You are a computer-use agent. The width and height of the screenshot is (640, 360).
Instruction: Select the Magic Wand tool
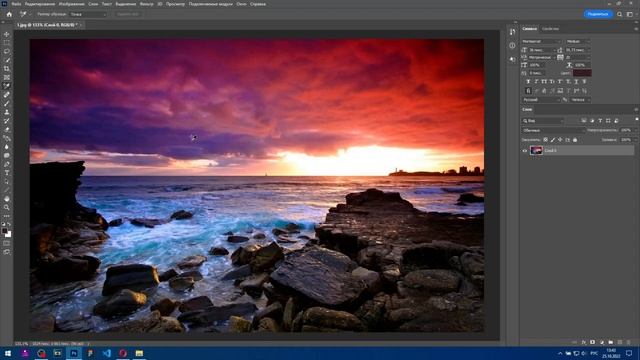pos(7,60)
